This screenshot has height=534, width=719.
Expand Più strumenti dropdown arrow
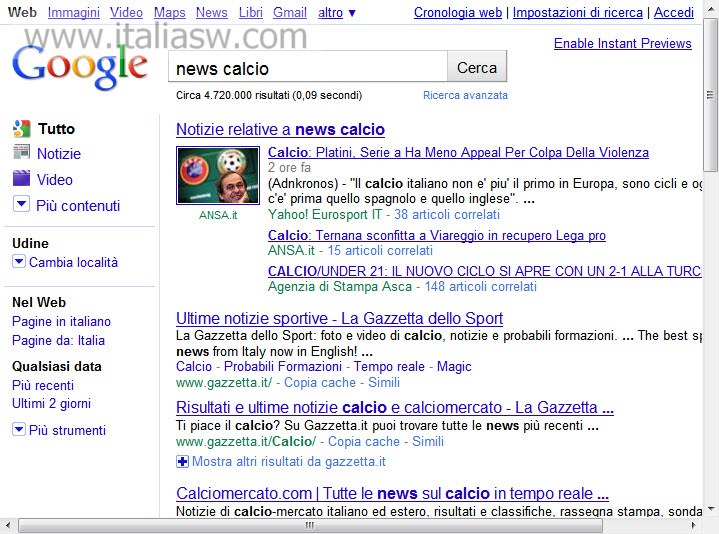click(x=19, y=429)
